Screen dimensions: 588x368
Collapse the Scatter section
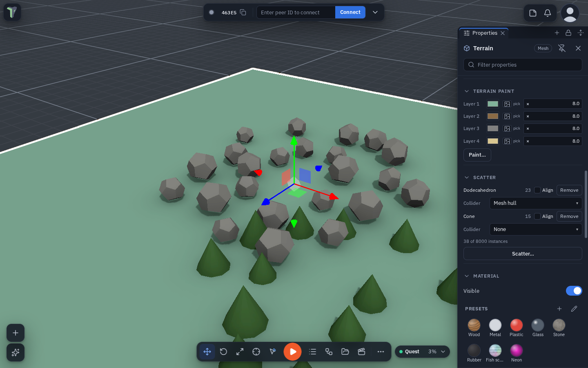click(x=467, y=177)
